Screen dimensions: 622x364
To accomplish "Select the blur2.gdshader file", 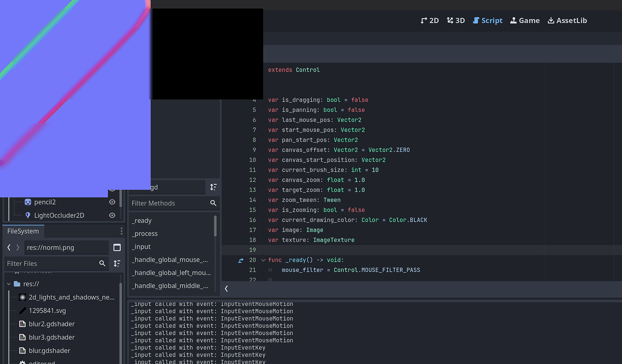I will coord(51,323).
